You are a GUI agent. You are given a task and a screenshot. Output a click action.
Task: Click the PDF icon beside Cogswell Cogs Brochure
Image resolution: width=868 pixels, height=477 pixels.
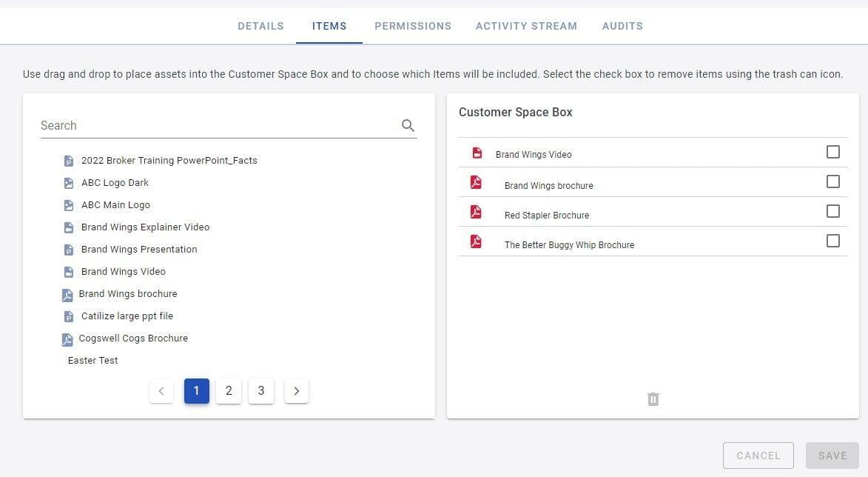(67, 339)
